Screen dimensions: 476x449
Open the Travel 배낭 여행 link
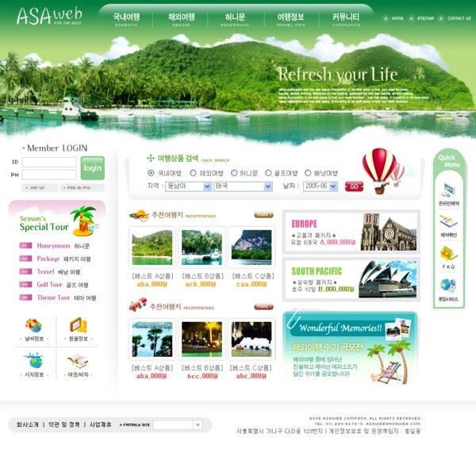tap(59, 271)
